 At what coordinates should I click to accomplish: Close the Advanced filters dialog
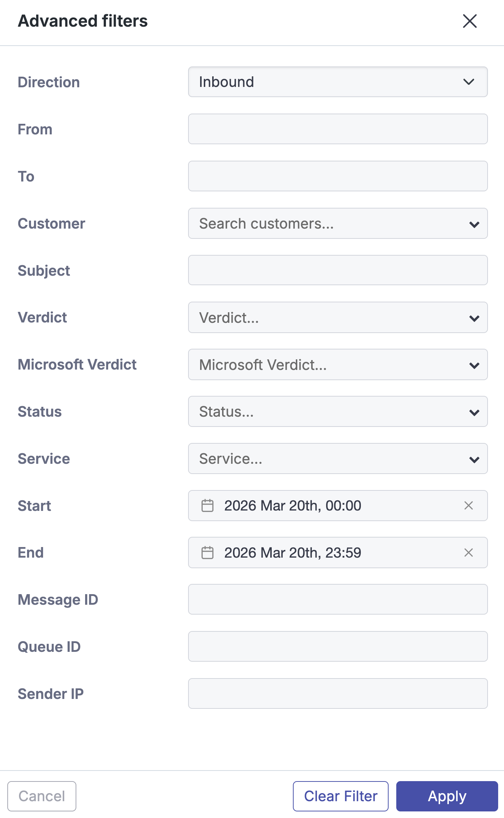click(470, 21)
